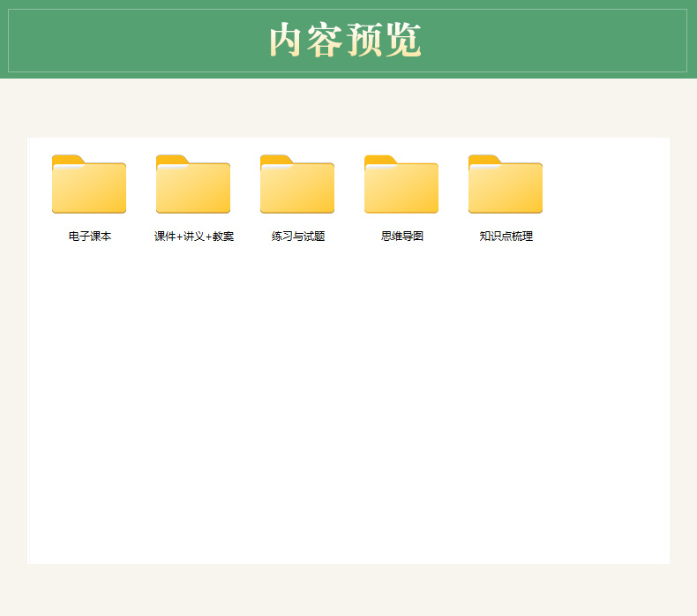This screenshot has height=616, width=697.
Task: Open the 思维导图 folder icon
Action: pos(401,184)
